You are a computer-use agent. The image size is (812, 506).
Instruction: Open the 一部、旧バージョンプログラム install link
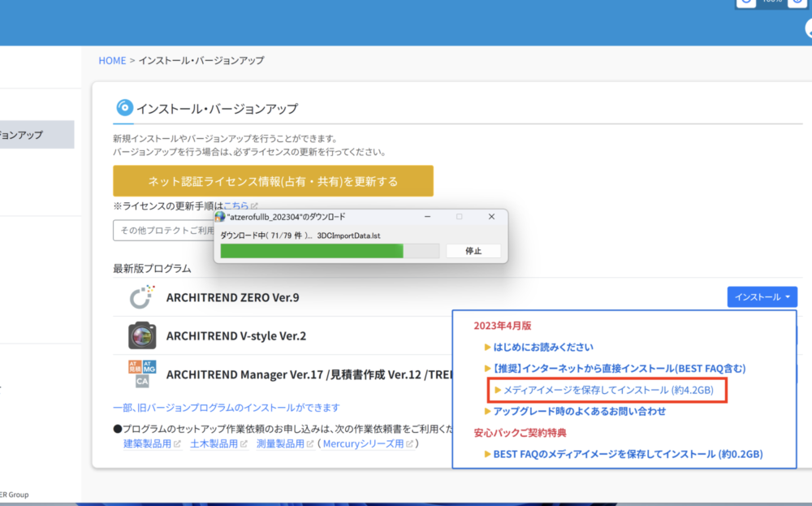tap(227, 408)
